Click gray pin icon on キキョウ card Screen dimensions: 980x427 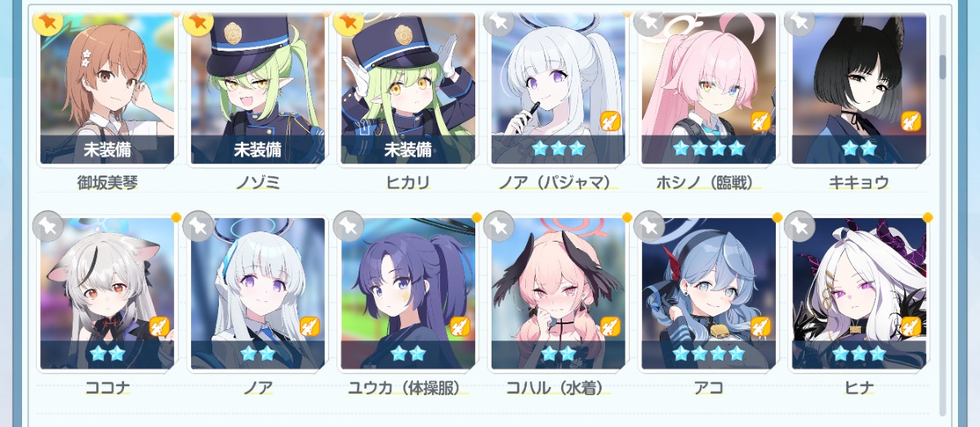pos(800,21)
